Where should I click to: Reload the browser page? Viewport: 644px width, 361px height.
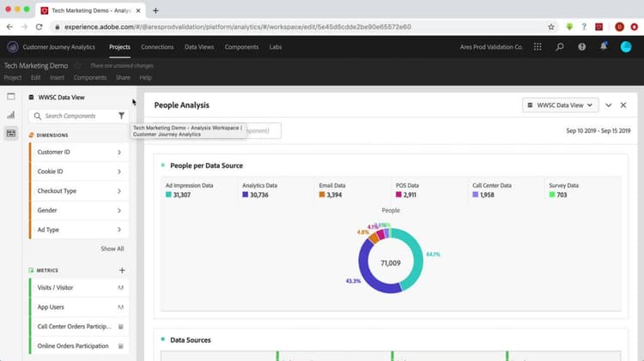click(x=39, y=27)
